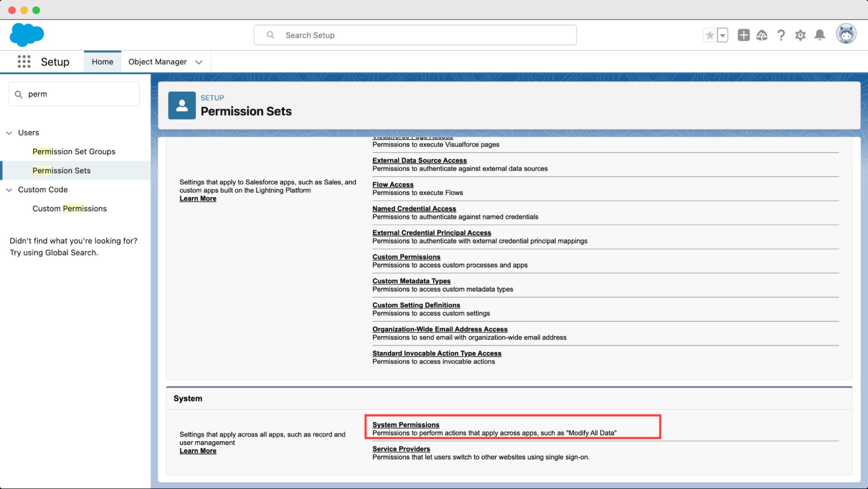Click Learn More under System settings description

[198, 451]
